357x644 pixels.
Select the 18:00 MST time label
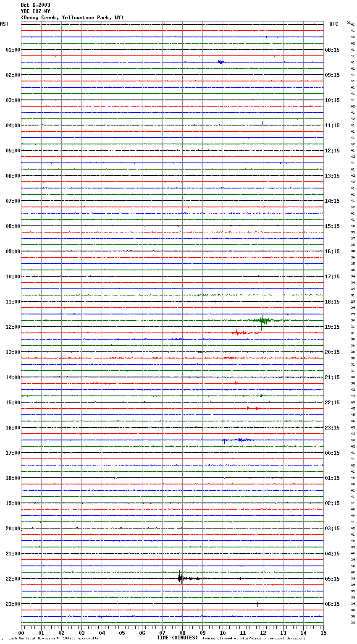point(13,478)
